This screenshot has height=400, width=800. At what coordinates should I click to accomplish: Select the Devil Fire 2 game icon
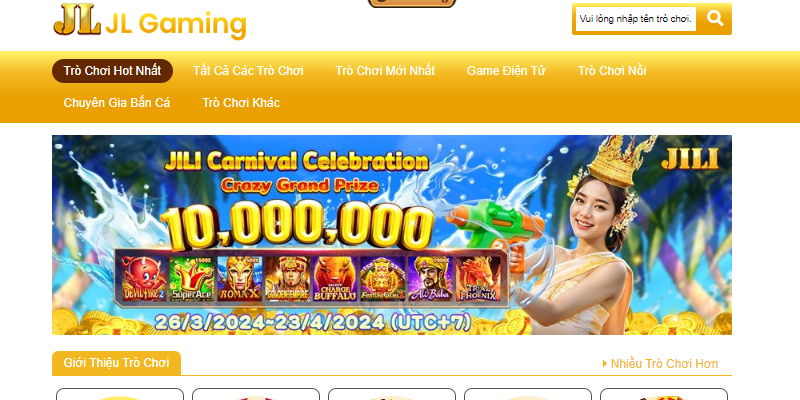(x=144, y=278)
